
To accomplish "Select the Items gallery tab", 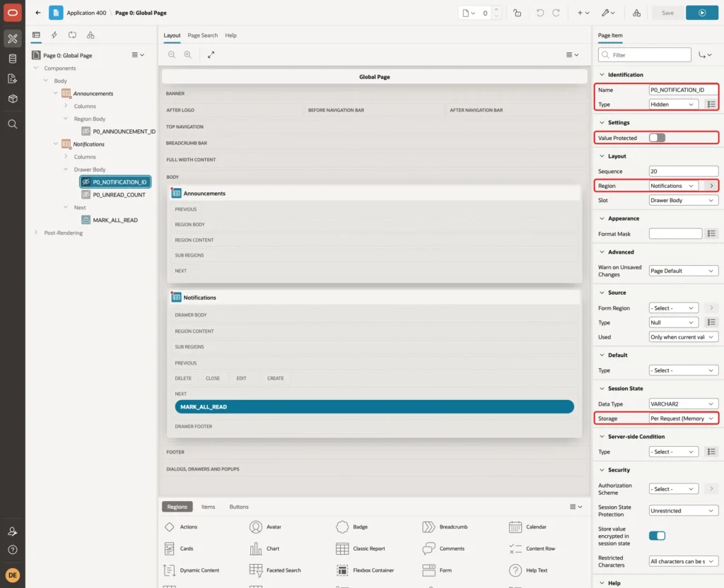I will click(x=208, y=507).
